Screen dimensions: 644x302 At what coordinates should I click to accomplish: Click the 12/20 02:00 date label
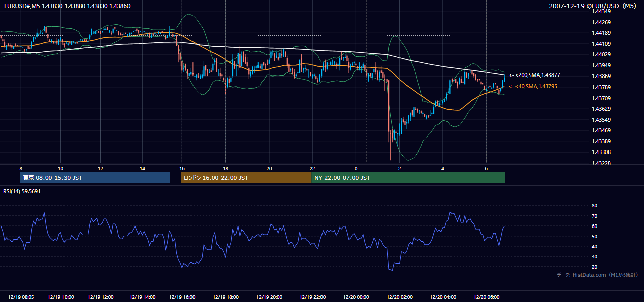(x=399, y=297)
